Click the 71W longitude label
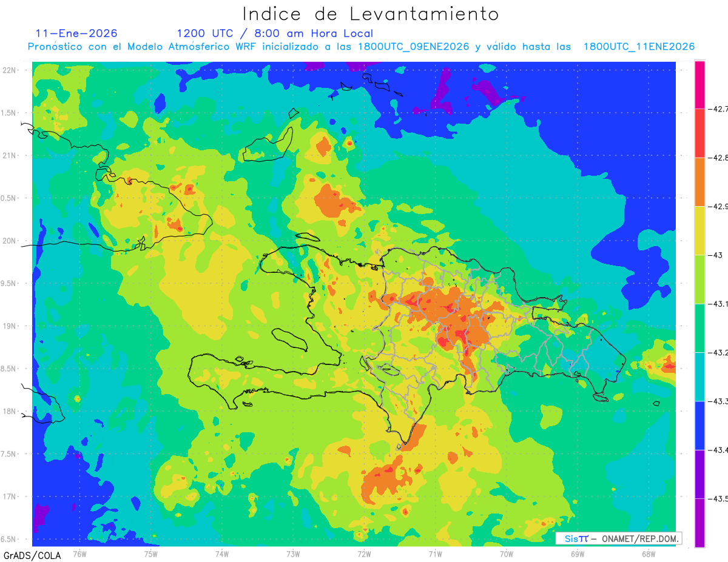The image size is (728, 562). pyautogui.click(x=435, y=554)
